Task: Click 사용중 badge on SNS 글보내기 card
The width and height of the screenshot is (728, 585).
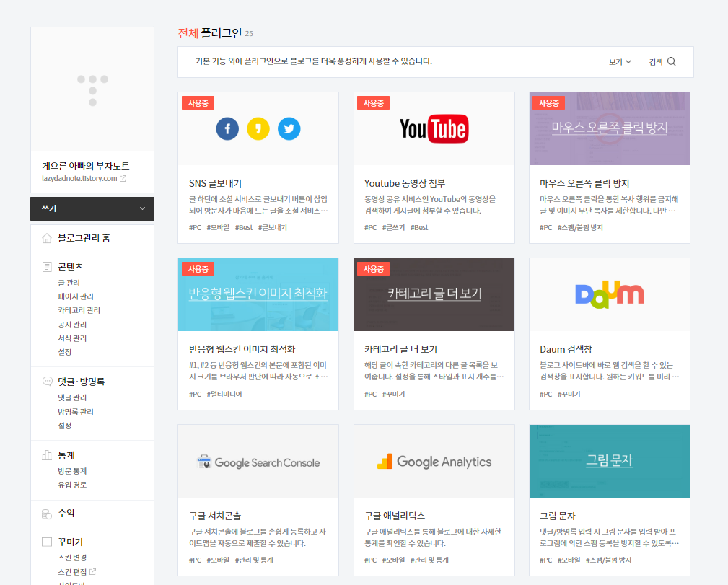Action: (x=198, y=103)
